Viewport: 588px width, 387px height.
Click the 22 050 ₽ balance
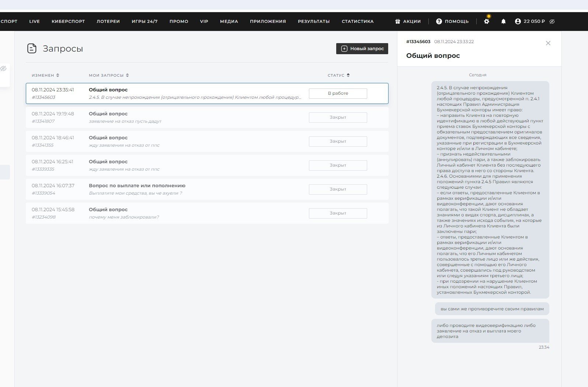tap(534, 21)
